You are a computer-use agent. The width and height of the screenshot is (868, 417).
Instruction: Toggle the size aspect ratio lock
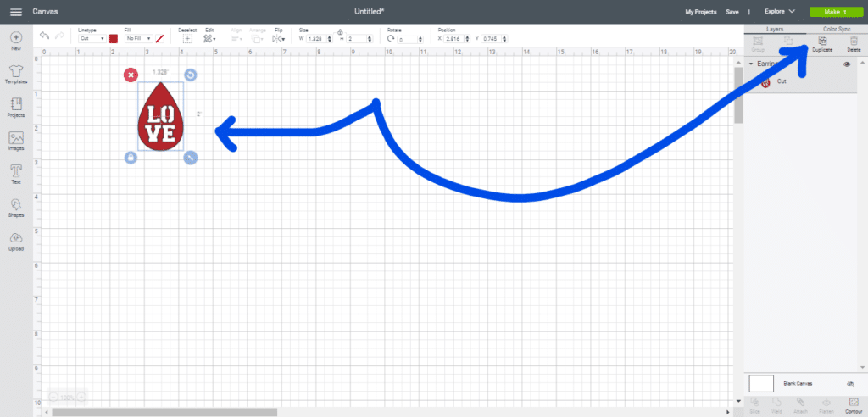pos(340,31)
